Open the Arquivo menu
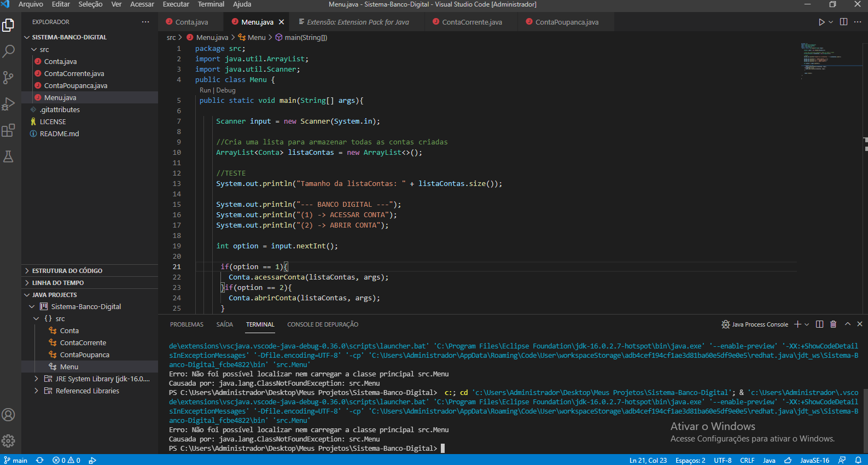 [31, 4]
